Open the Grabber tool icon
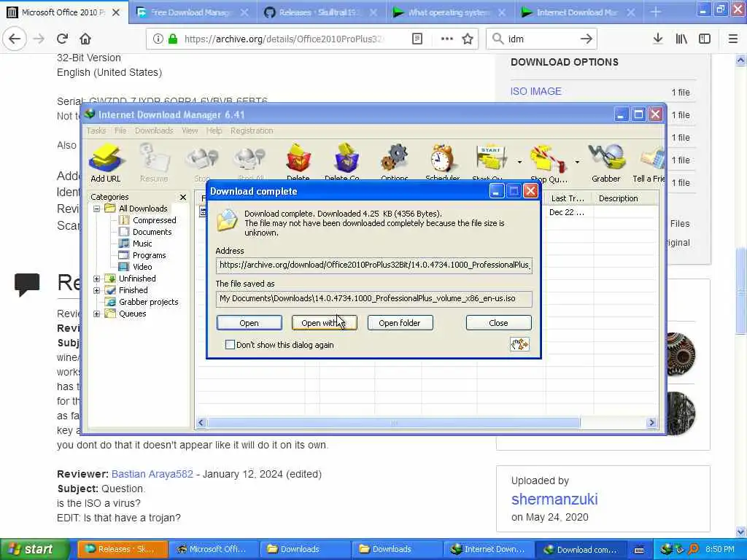This screenshot has width=747, height=560. coord(606,163)
